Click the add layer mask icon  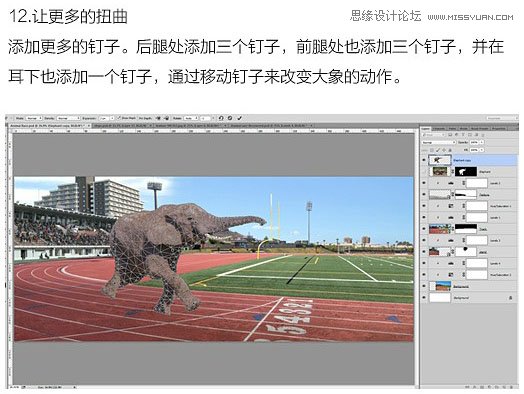point(482,387)
